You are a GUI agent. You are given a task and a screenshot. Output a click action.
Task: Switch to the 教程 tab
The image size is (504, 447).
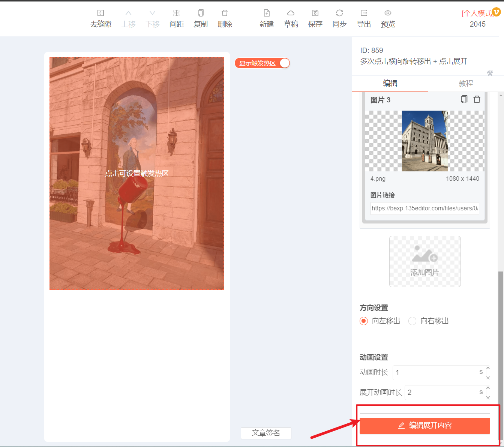click(466, 83)
